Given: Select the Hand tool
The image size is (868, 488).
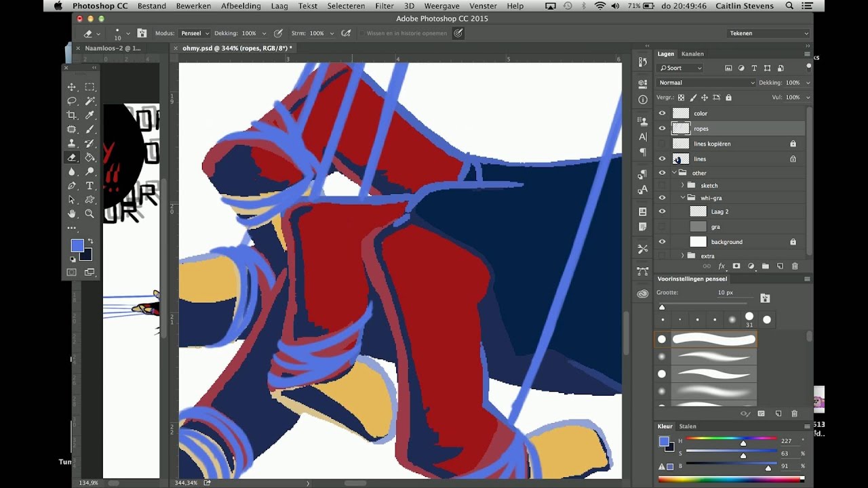Looking at the screenshot, I should (x=72, y=214).
